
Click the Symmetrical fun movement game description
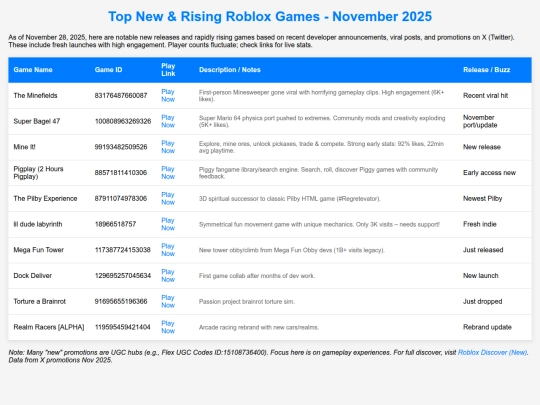point(319,224)
